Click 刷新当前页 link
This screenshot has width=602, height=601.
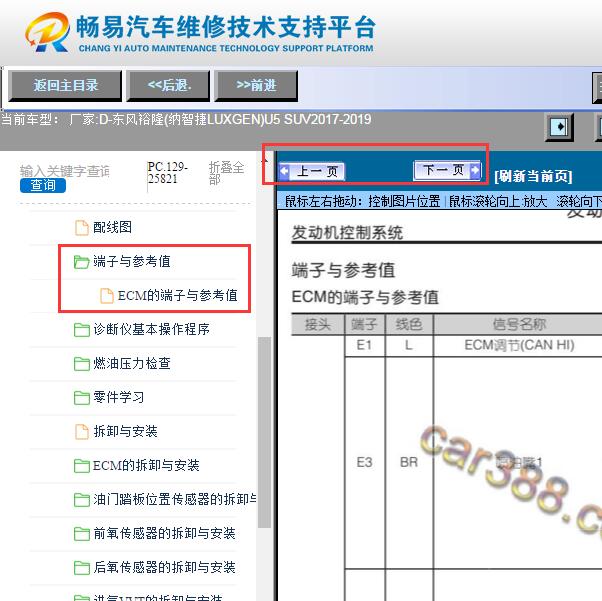[x=533, y=176]
